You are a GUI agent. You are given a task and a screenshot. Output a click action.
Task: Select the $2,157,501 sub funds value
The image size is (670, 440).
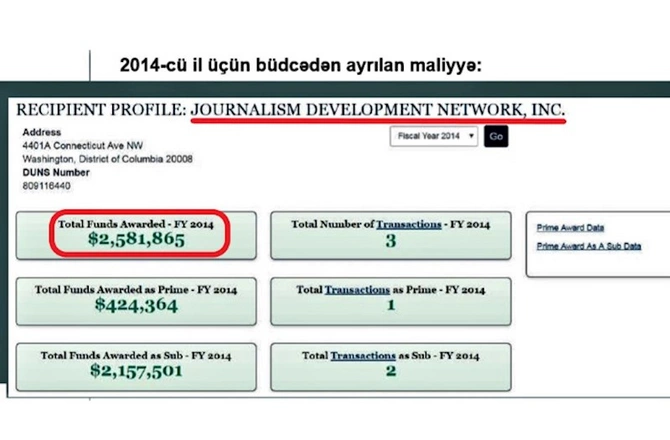point(136,371)
